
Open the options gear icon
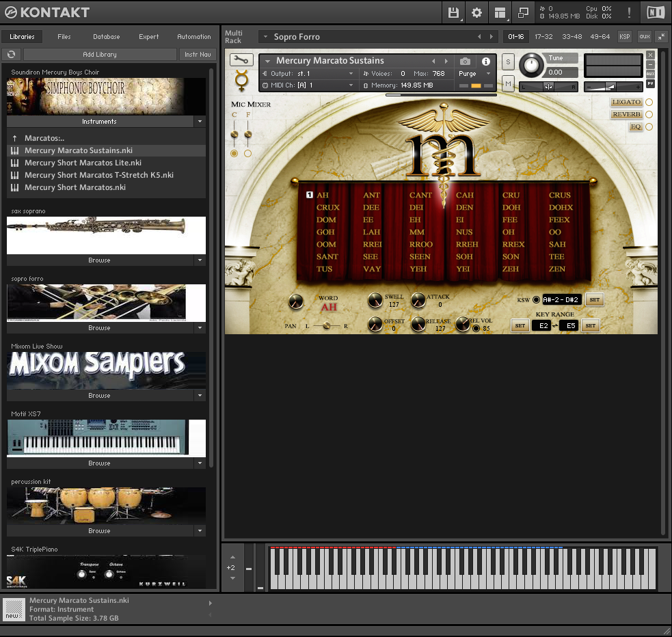(476, 12)
